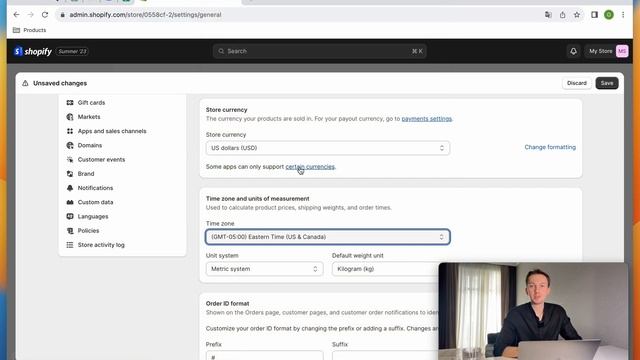640x360 pixels.
Task: Click the Chrome profile avatar
Action: point(609,15)
